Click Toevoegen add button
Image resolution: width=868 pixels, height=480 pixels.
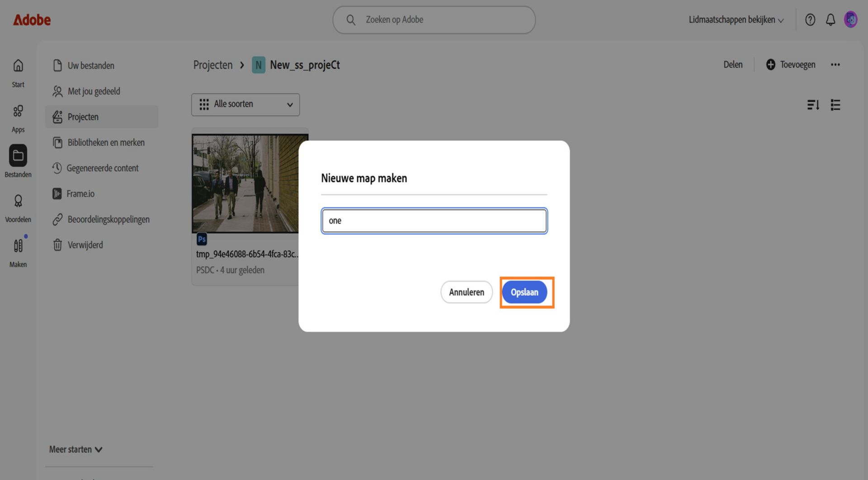(791, 65)
